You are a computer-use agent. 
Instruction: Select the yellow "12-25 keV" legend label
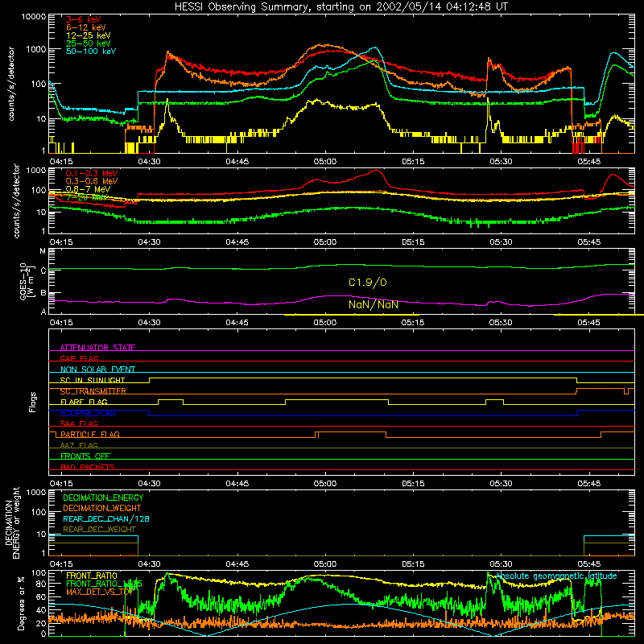click(x=89, y=35)
